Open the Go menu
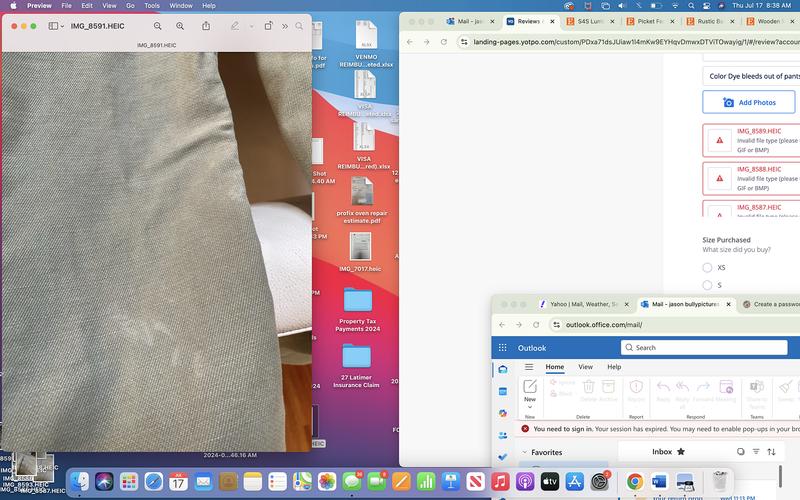The height and width of the screenshot is (500, 800). tap(130, 6)
